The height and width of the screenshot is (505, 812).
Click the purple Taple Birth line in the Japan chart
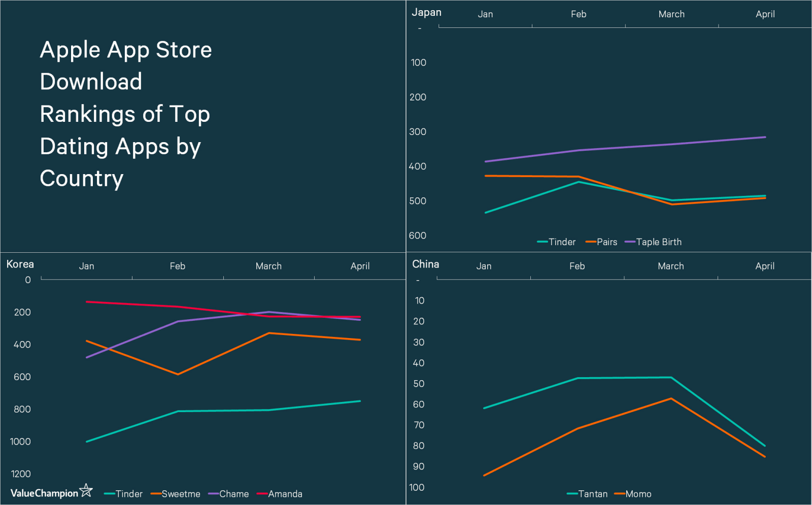625,147
